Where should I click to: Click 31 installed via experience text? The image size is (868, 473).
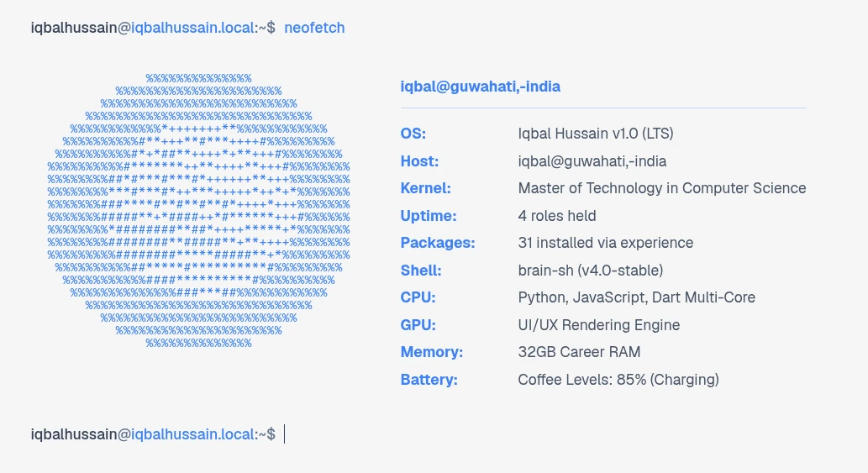606,243
